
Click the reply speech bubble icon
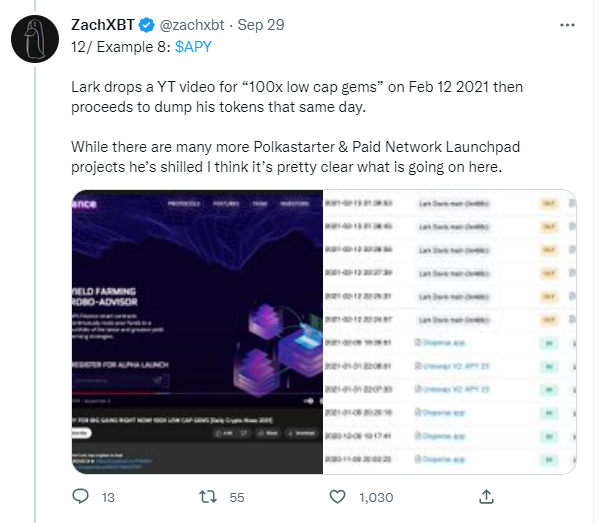pyautogui.click(x=83, y=495)
